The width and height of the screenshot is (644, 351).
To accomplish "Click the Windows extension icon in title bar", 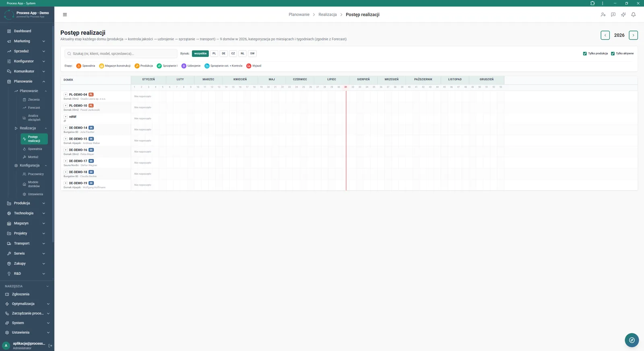I will [592, 3].
